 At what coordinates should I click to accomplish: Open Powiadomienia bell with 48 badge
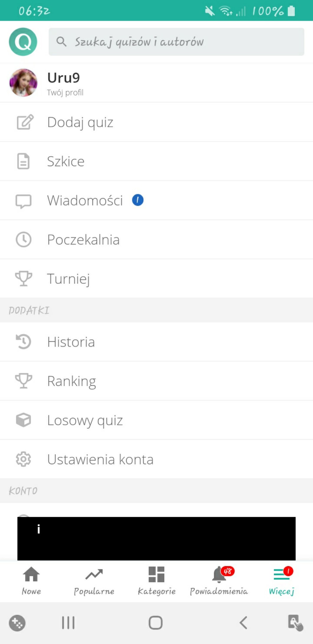tap(219, 581)
